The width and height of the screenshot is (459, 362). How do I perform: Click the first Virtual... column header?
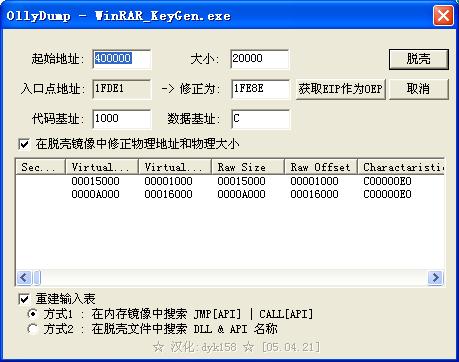[102, 167]
